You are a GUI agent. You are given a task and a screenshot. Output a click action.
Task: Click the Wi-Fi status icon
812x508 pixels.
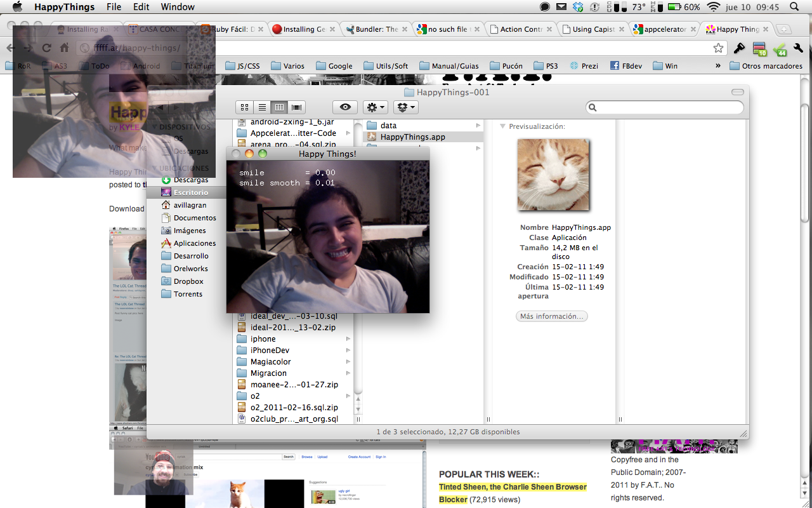(x=714, y=7)
